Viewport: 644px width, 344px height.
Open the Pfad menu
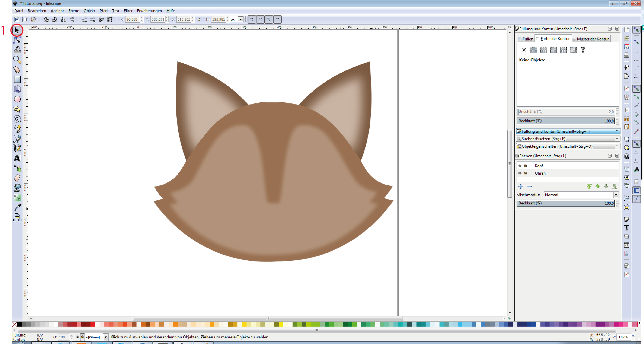pyautogui.click(x=103, y=11)
